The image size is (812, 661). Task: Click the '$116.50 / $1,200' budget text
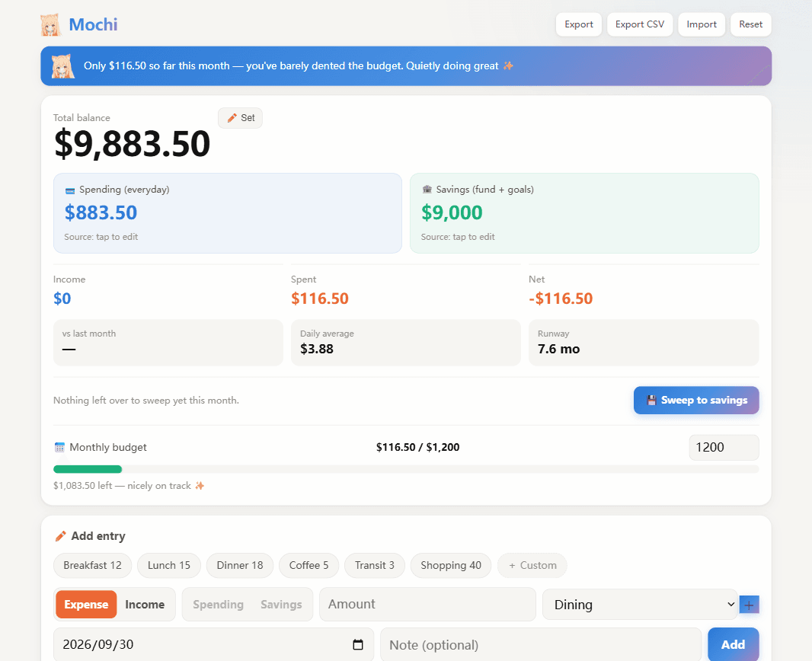(418, 447)
